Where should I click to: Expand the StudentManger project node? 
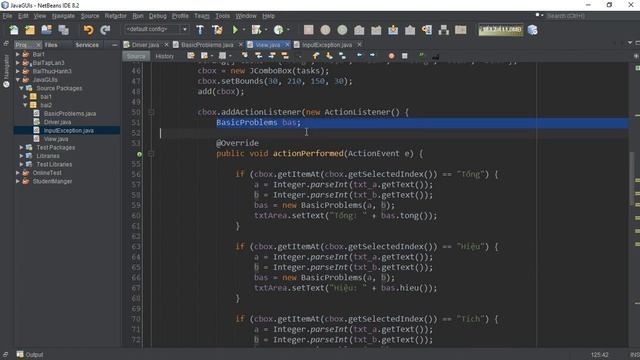pyautogui.click(x=18, y=181)
